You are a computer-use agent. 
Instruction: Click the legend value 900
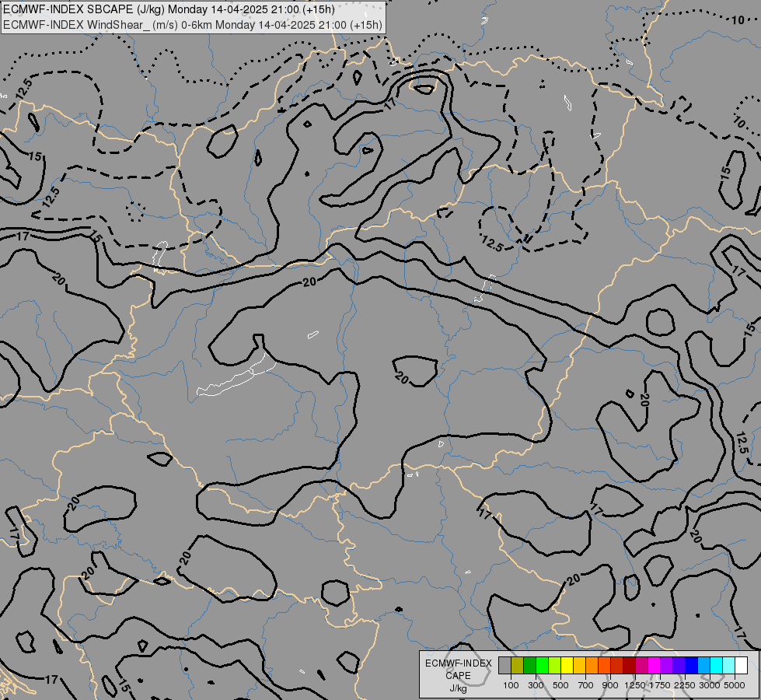(610, 685)
